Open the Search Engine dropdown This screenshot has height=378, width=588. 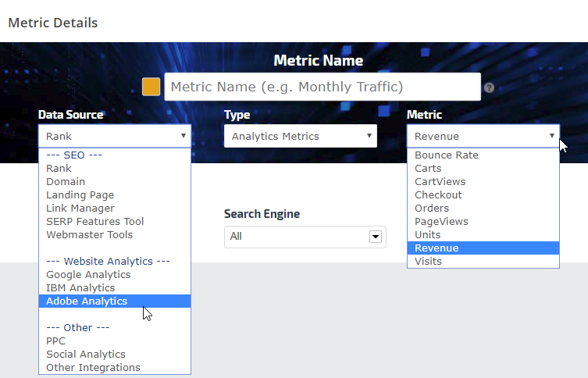305,236
